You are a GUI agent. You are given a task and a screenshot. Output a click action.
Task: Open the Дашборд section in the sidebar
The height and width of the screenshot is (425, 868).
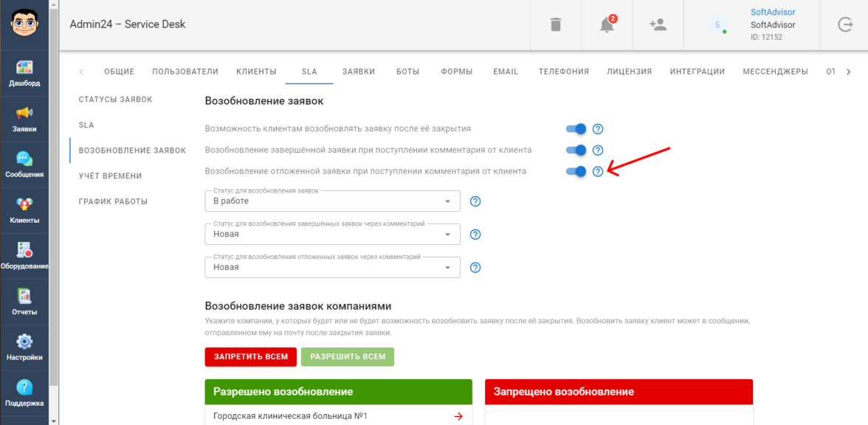tap(24, 74)
